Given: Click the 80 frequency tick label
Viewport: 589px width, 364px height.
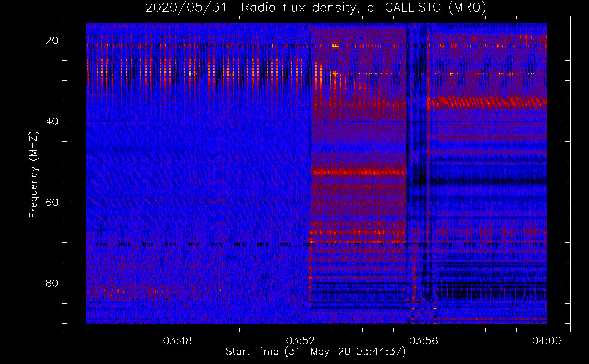Looking at the screenshot, I should (x=52, y=283).
